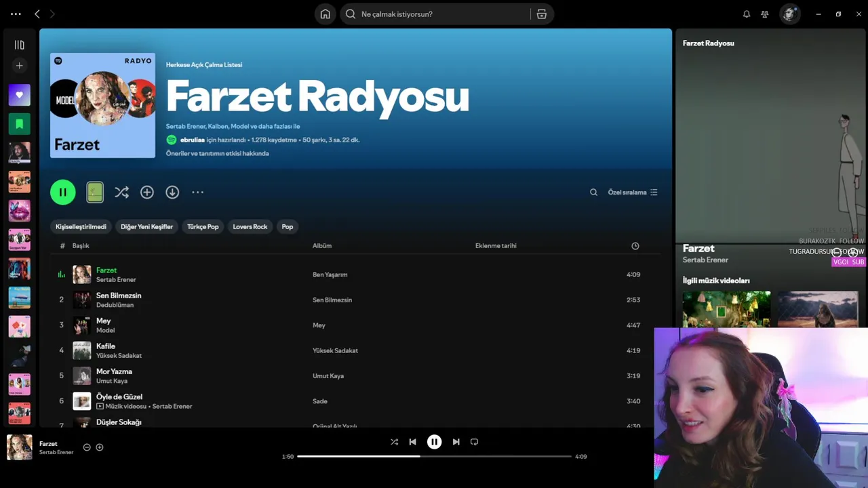The height and width of the screenshot is (488, 868).
Task: Search within playlist magnifier icon
Action: pos(593,192)
